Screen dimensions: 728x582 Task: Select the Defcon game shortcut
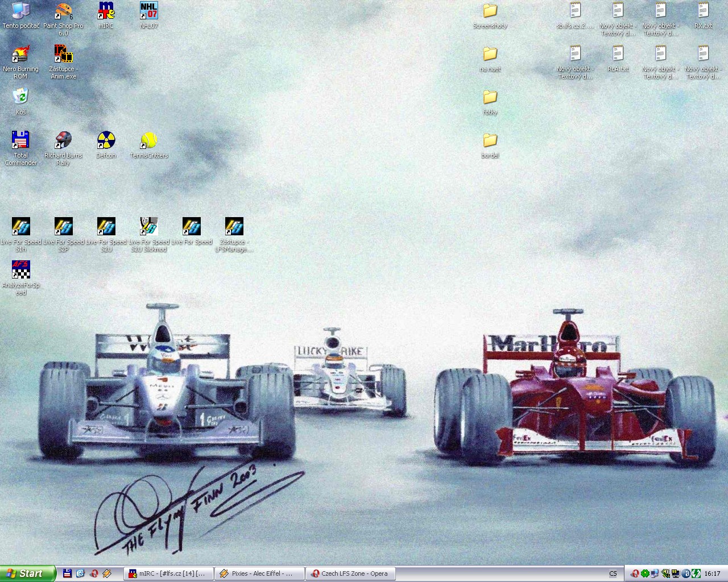click(x=106, y=145)
